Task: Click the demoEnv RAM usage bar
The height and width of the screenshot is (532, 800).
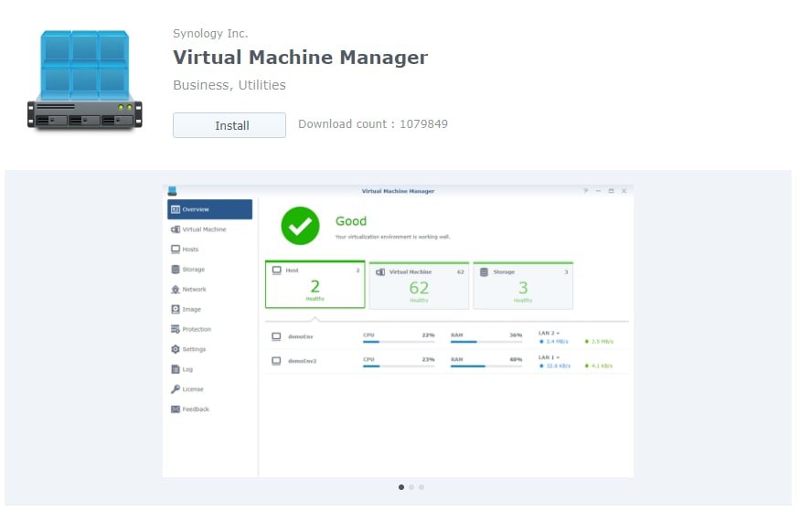Action: coord(486,342)
